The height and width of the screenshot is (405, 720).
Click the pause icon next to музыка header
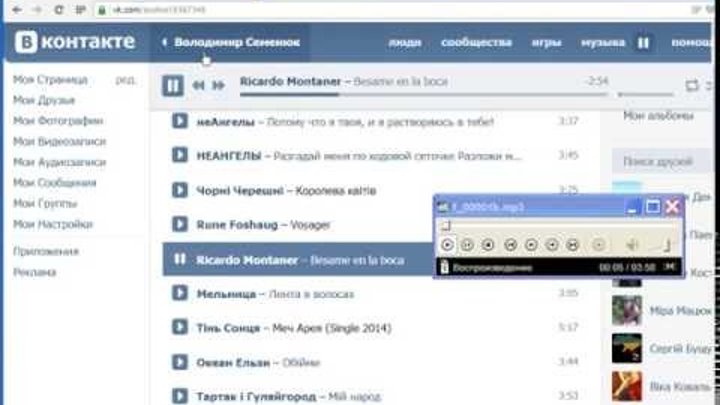coord(644,43)
